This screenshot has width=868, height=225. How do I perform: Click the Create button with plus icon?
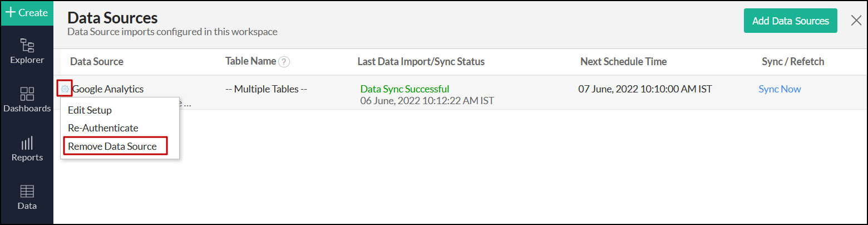point(27,13)
